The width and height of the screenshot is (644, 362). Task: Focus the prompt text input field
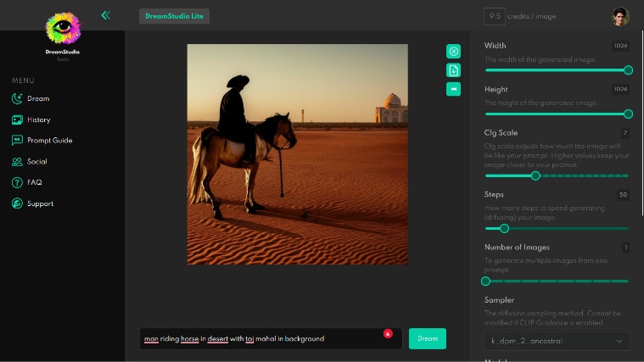coord(271,338)
